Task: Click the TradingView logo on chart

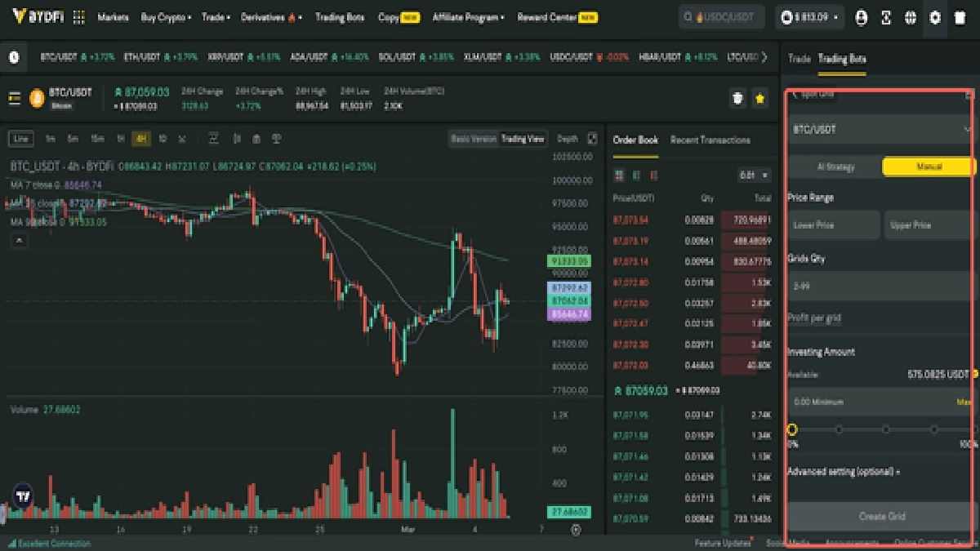Action: tap(23, 495)
